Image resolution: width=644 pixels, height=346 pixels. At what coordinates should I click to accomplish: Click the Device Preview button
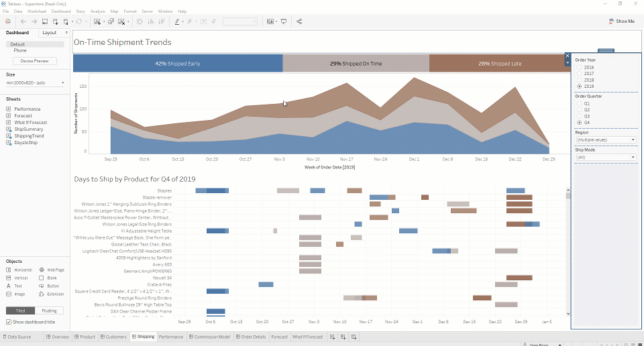(35, 61)
